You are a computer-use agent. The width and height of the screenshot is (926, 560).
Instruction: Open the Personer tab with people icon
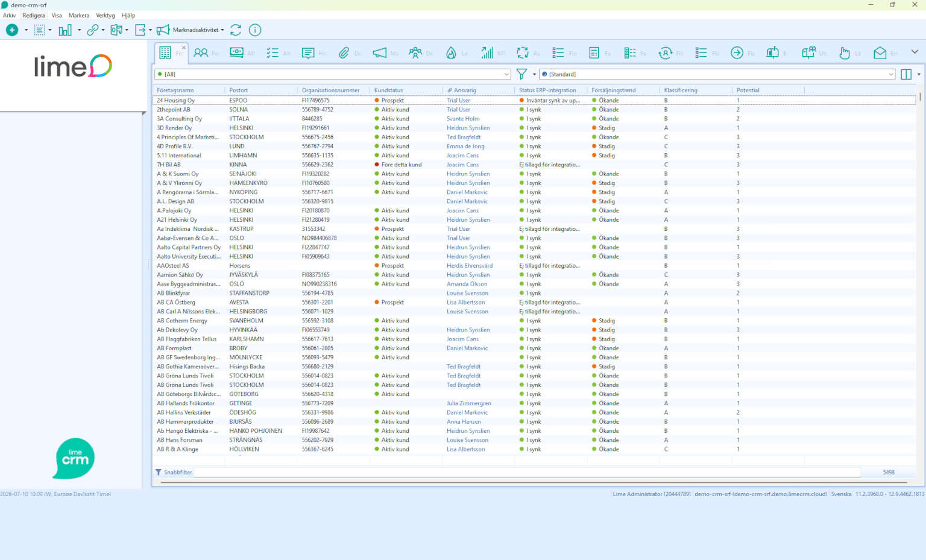[x=206, y=52]
